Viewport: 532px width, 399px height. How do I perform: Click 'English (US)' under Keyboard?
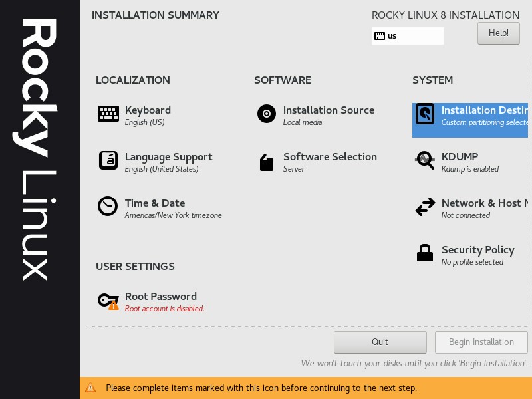click(x=144, y=122)
